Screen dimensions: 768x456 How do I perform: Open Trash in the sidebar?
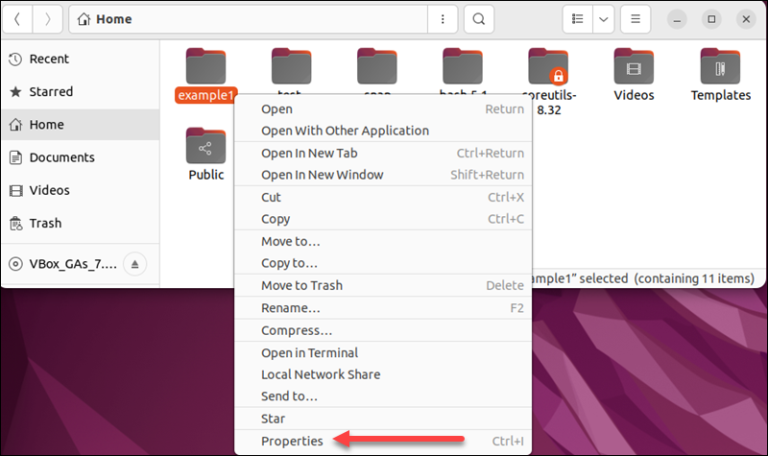tap(45, 223)
